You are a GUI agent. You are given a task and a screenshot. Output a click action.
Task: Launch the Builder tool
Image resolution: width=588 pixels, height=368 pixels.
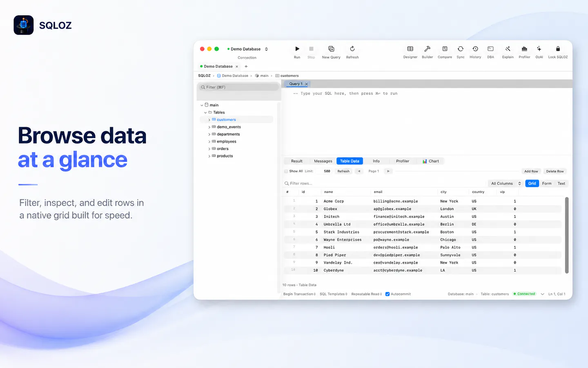[428, 49]
